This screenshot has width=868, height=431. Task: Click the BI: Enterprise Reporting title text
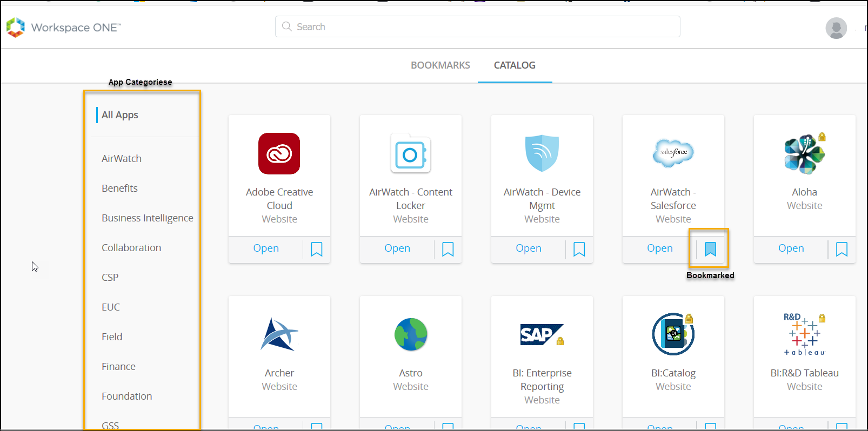coord(542,380)
